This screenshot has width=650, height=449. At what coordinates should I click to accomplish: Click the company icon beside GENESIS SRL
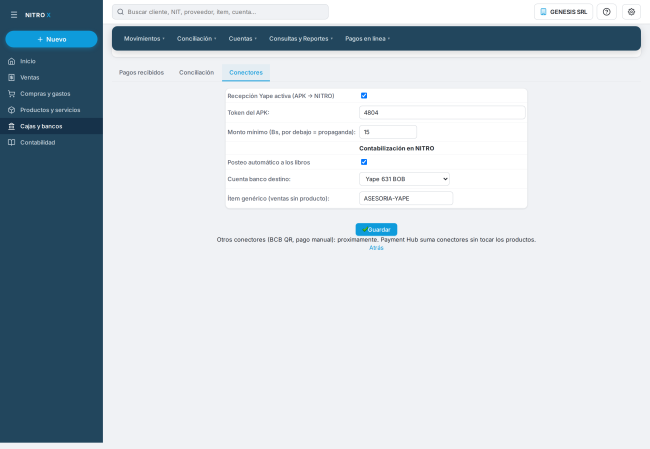[543, 12]
